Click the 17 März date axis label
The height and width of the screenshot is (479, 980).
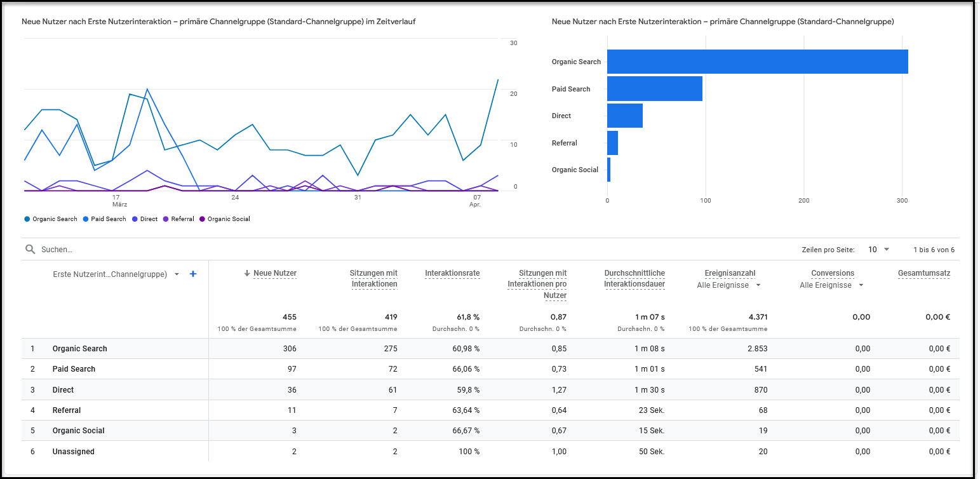119,201
